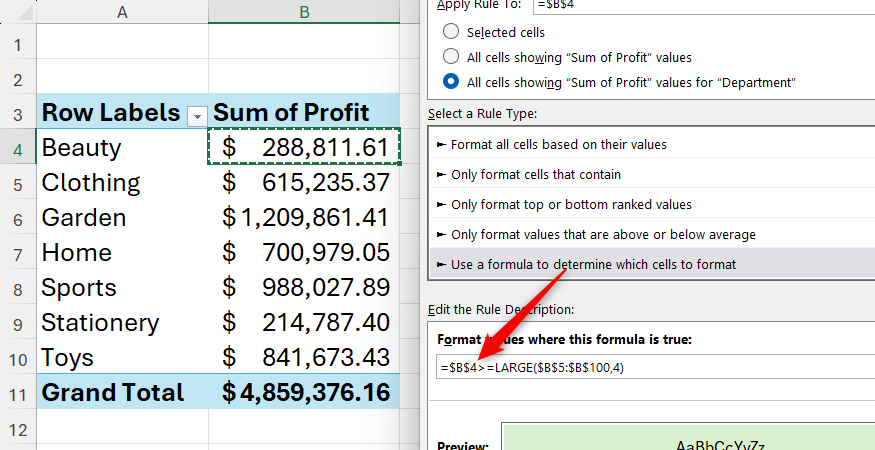Click empty cell B2
Screen dimensions: 875x450
[x=304, y=76]
